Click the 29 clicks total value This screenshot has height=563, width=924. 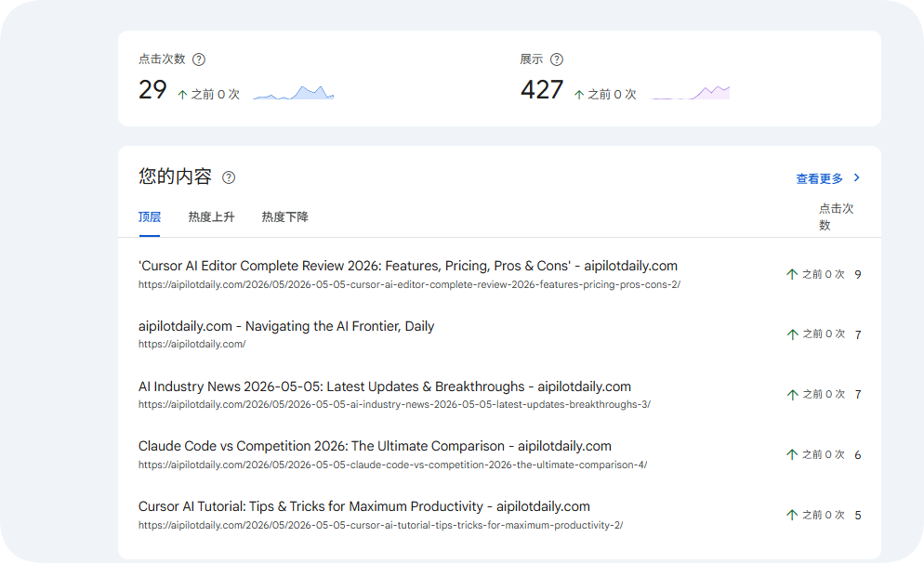[152, 89]
